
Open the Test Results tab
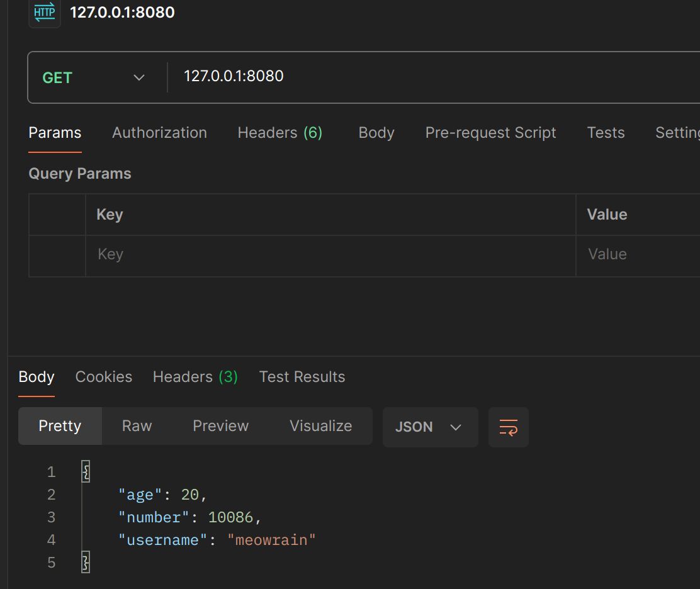pos(302,377)
